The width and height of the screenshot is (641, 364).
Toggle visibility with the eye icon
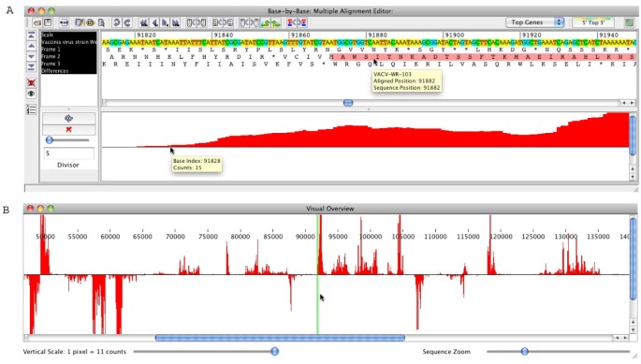tap(31, 94)
